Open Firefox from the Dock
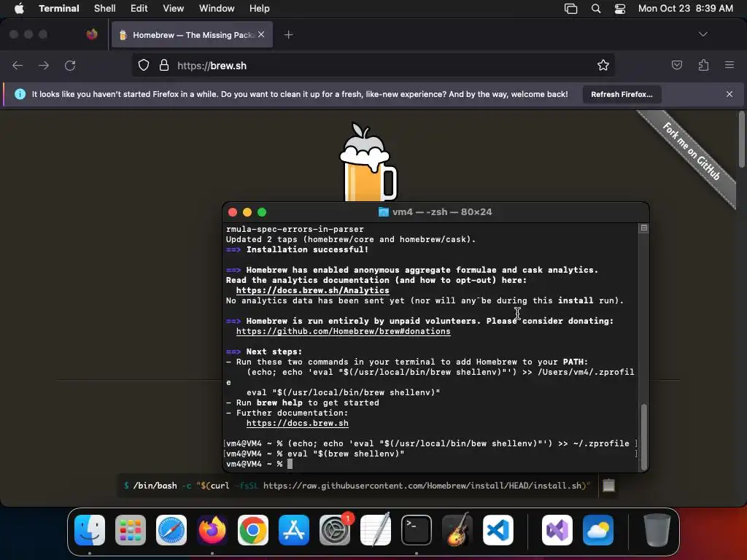This screenshot has height=560, width=747. 212,530
